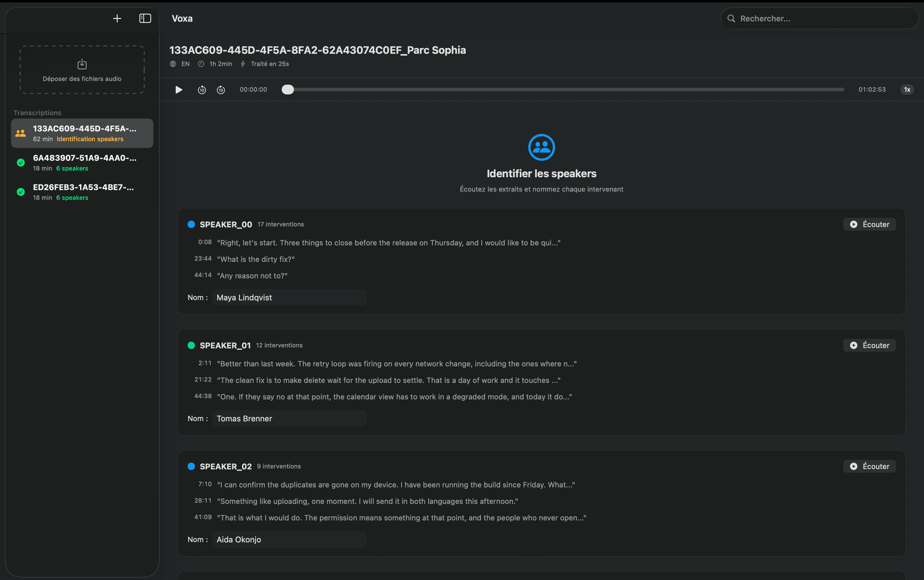Click the "17 interventions" count

280,224
